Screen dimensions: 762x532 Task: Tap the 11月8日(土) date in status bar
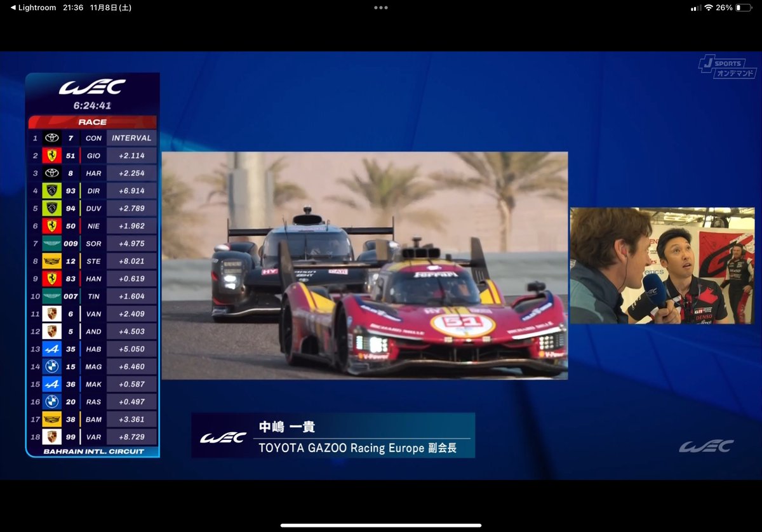[110, 8]
